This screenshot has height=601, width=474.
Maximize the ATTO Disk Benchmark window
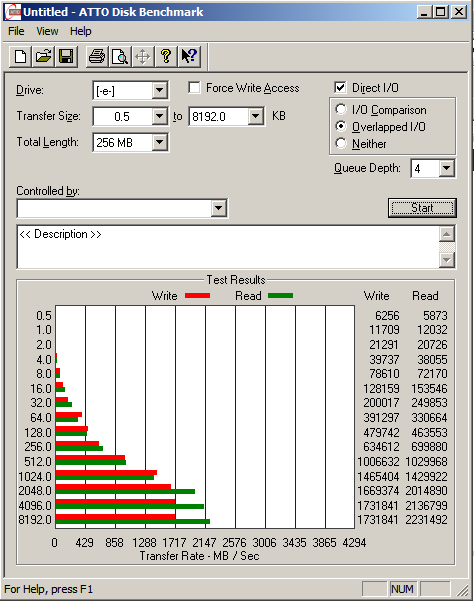[441, 12]
